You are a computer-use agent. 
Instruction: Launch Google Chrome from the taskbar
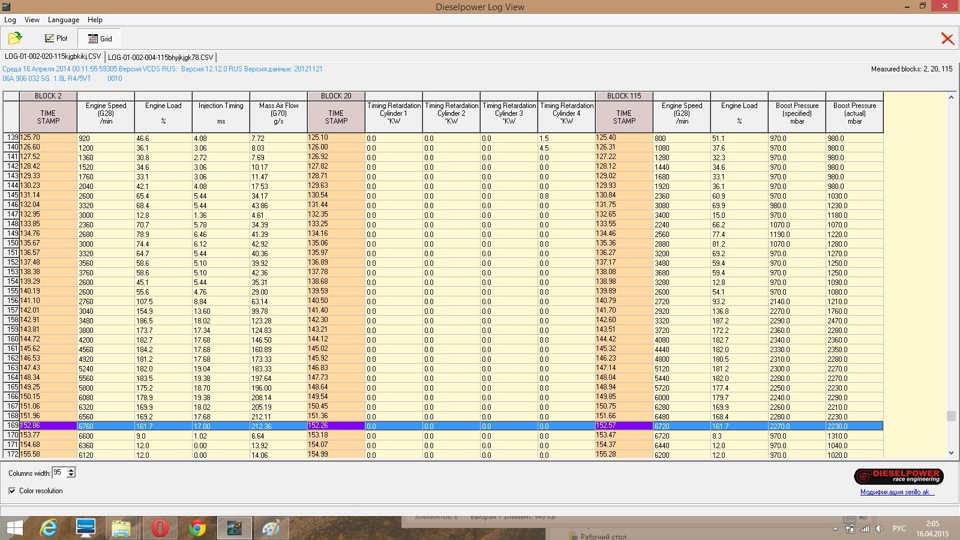[x=198, y=527]
